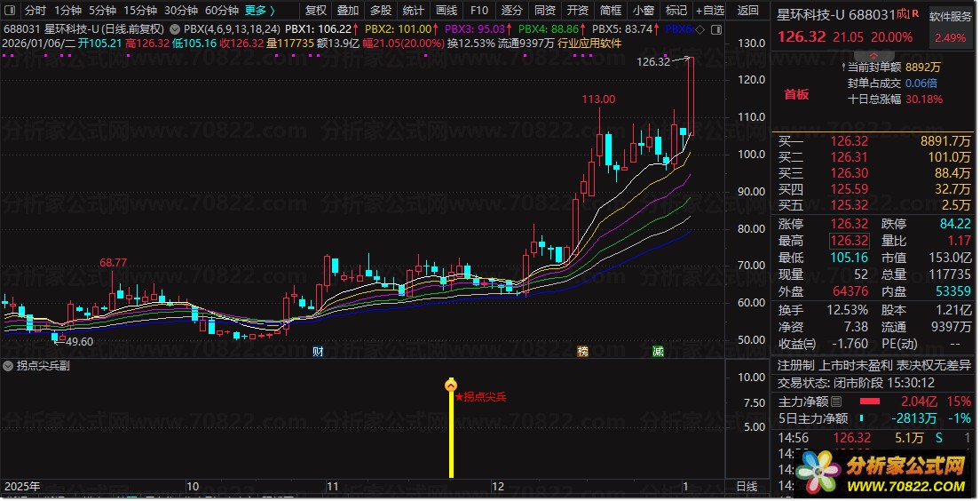Click the 财 marker on chart
980x501 pixels.
(318, 352)
